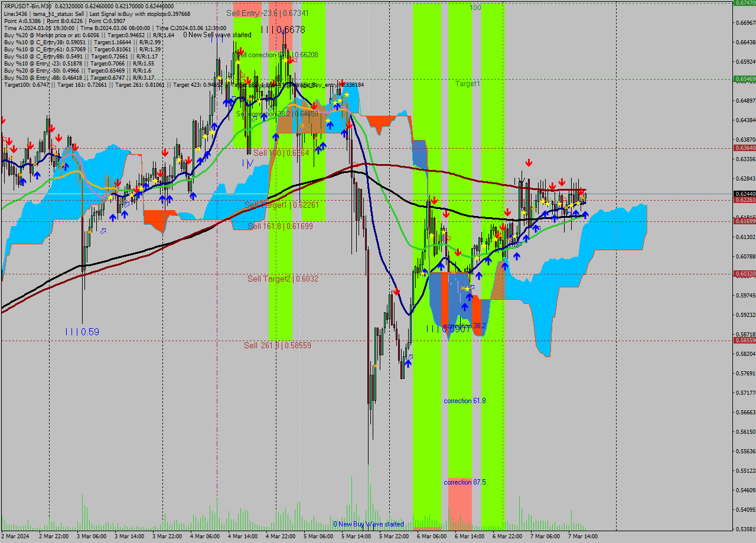Click the black 0.62440 current price tag
The image size is (756, 543).
pos(744,194)
